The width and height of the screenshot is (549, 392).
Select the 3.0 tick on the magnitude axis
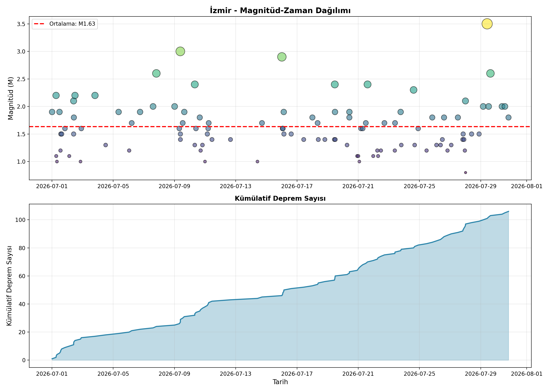click(x=21, y=51)
